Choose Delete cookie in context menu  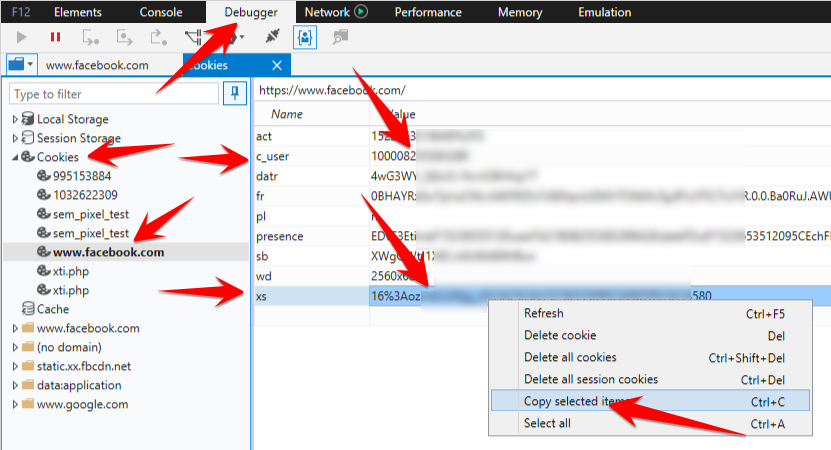tap(651, 335)
